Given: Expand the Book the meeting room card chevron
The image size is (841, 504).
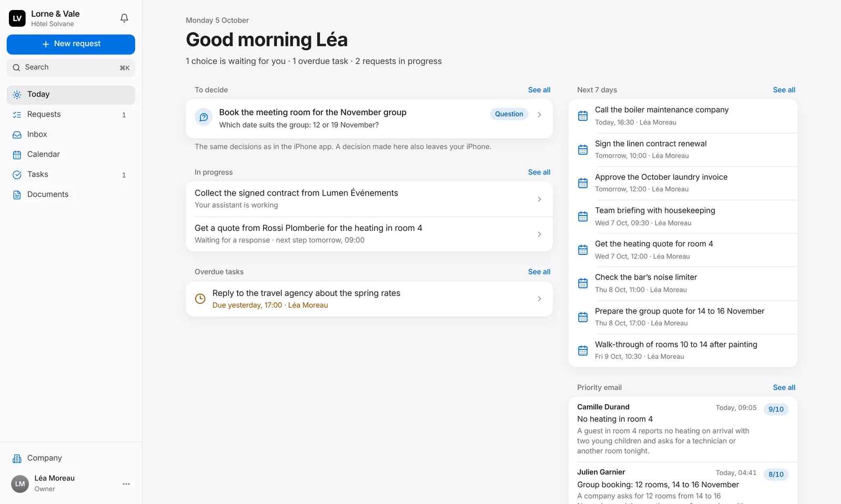Looking at the screenshot, I should [539, 115].
